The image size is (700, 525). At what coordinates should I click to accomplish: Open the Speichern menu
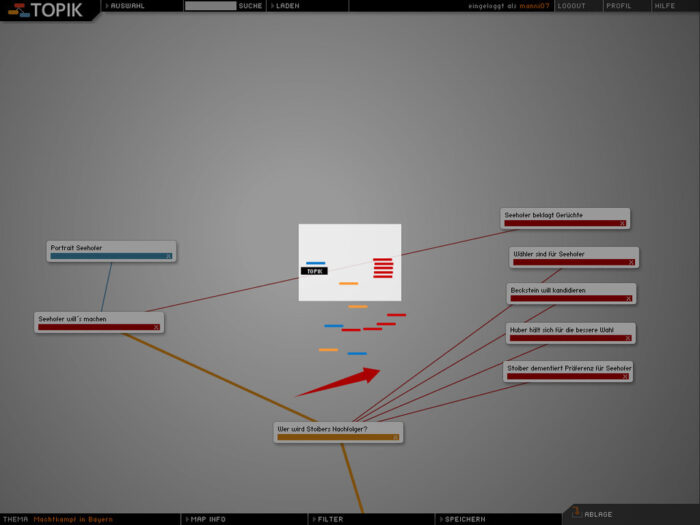point(465,519)
